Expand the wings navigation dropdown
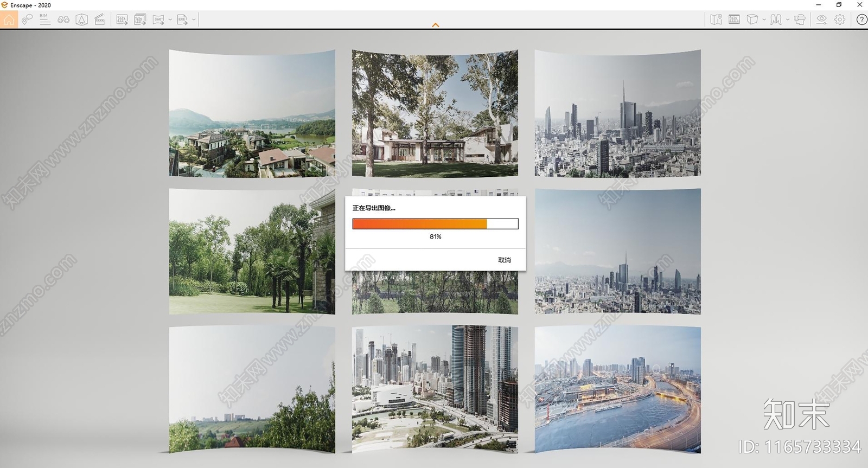Image resolution: width=868 pixels, height=468 pixels. click(x=788, y=20)
